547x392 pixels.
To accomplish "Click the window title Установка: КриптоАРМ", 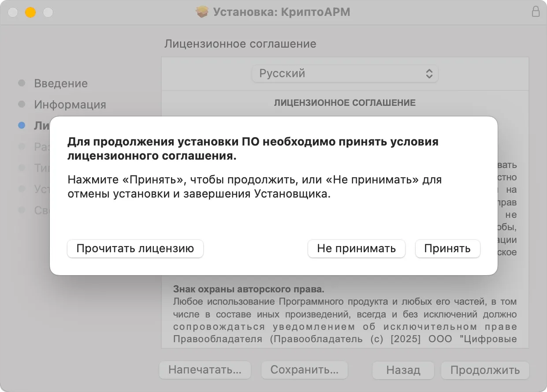I will (282, 12).
